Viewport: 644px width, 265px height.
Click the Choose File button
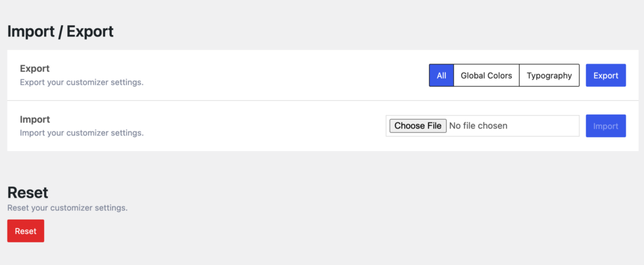point(418,126)
